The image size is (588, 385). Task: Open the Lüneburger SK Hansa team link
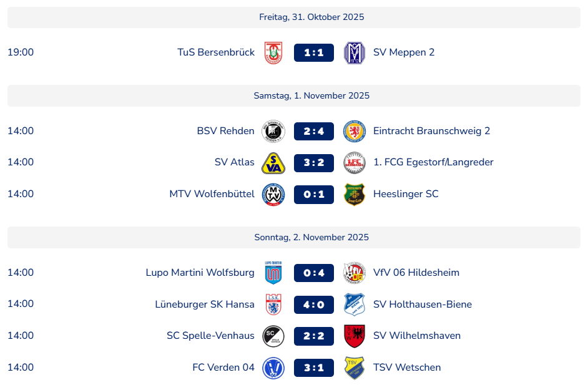(205, 305)
